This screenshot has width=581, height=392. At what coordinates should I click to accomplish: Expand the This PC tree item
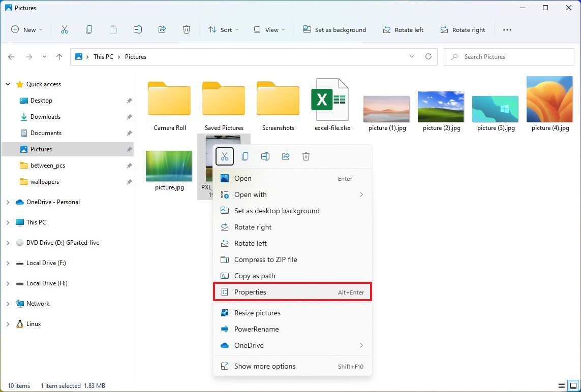click(7, 222)
